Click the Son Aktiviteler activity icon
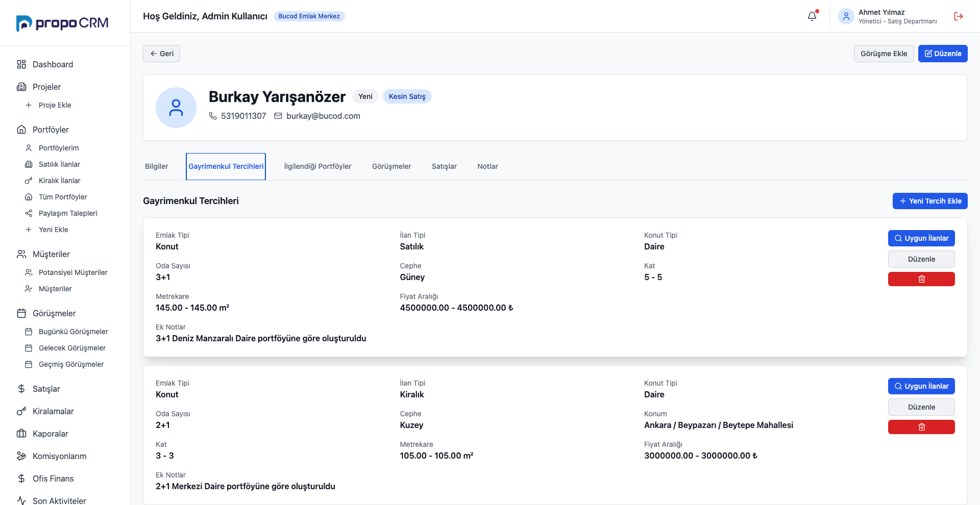This screenshot has width=980, height=505. (21, 500)
